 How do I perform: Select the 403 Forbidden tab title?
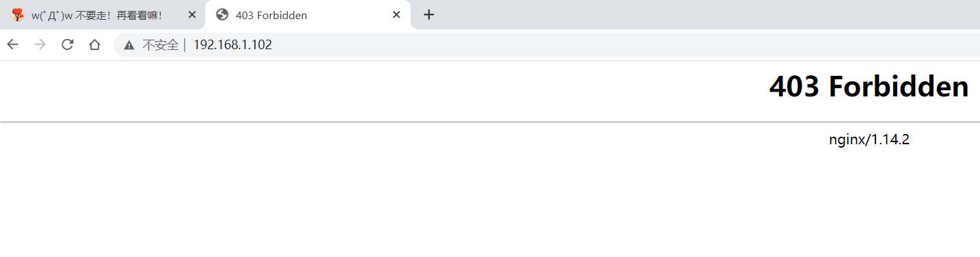click(271, 15)
